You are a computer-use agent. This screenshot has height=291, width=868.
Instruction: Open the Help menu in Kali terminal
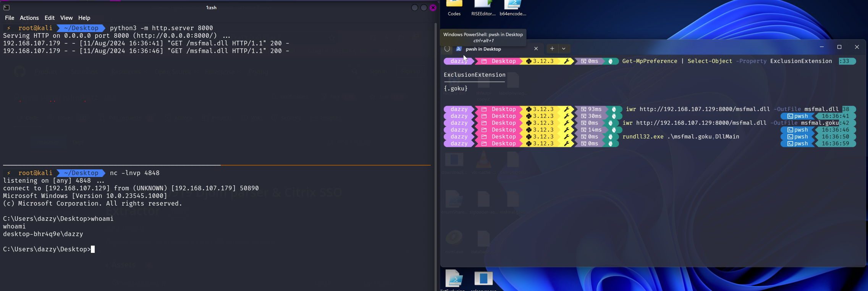point(84,18)
